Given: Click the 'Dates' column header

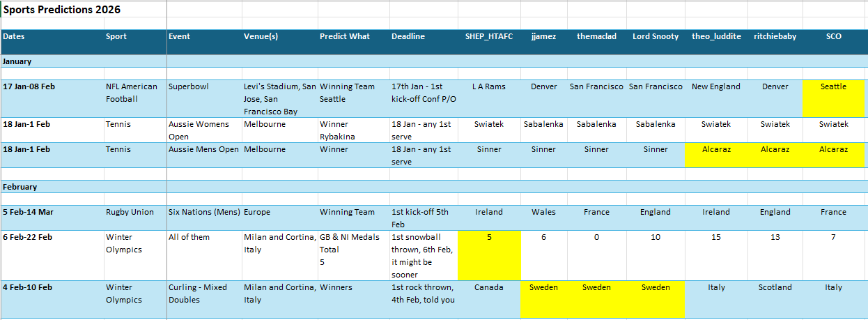Looking at the screenshot, I should pos(52,41).
